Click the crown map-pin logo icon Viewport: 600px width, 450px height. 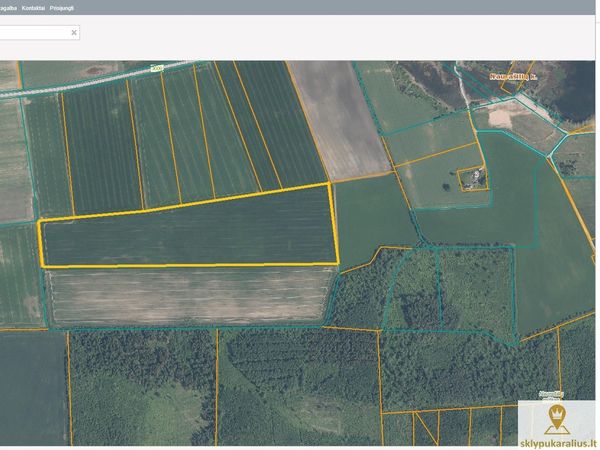point(557,418)
